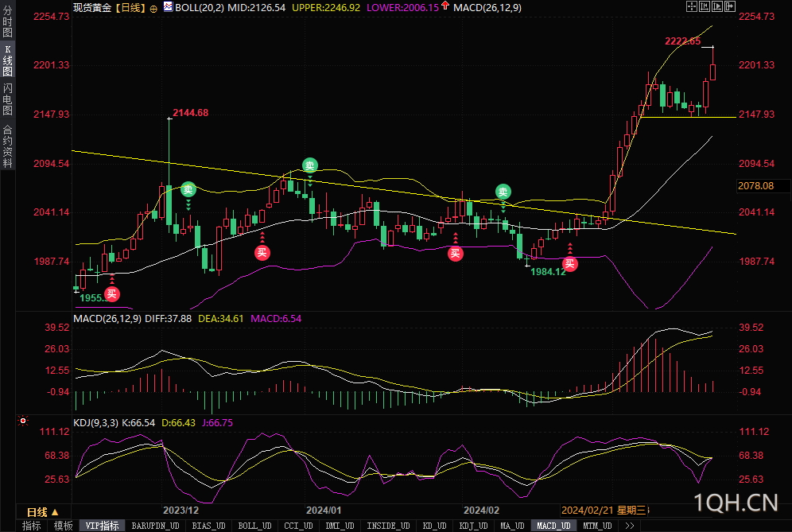
Task: Click the 2222.65 high price label
Action: 682,41
